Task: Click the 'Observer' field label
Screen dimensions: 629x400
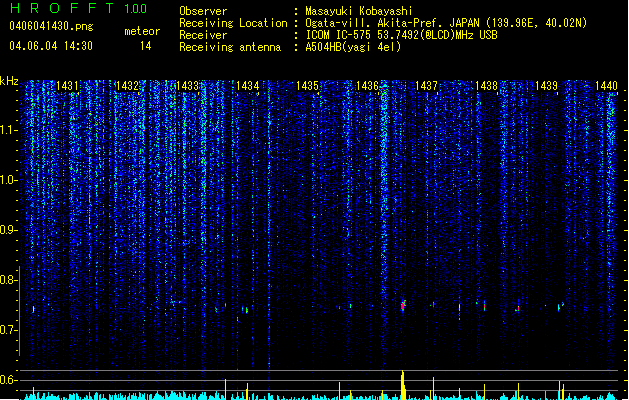Action: pos(203,11)
